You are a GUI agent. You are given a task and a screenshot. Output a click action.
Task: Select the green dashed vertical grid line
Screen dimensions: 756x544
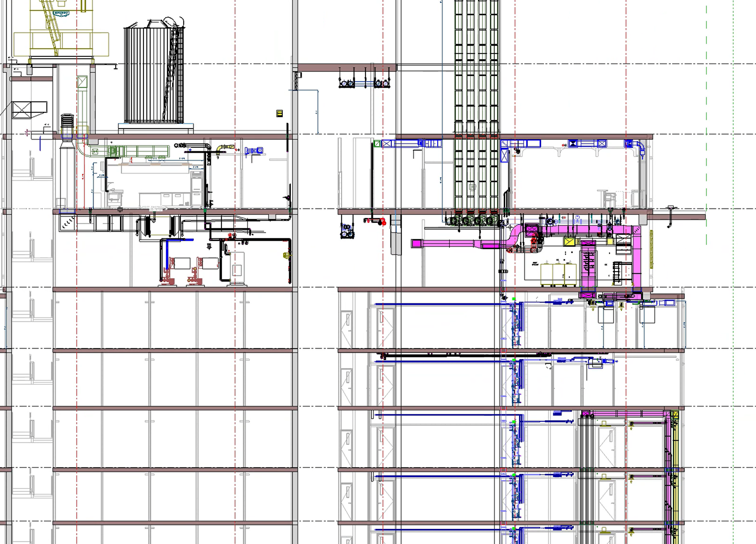click(706, 117)
